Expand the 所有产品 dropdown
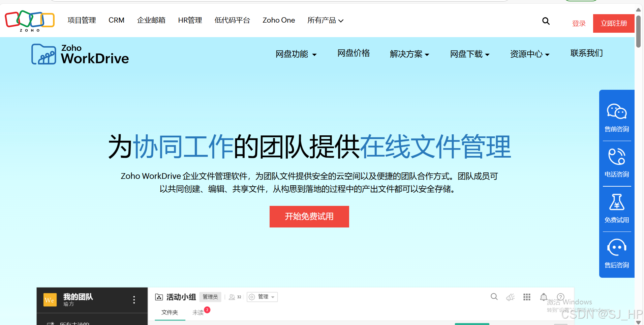The height and width of the screenshot is (325, 644). (x=325, y=20)
